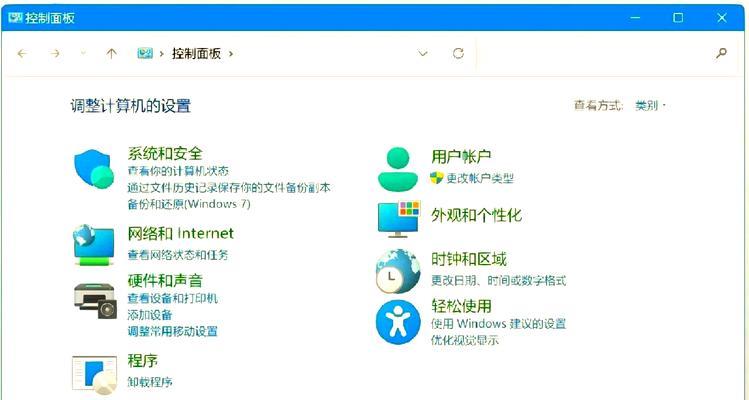Click the search magnifier icon
The height and width of the screenshot is (400, 749).
721,53
